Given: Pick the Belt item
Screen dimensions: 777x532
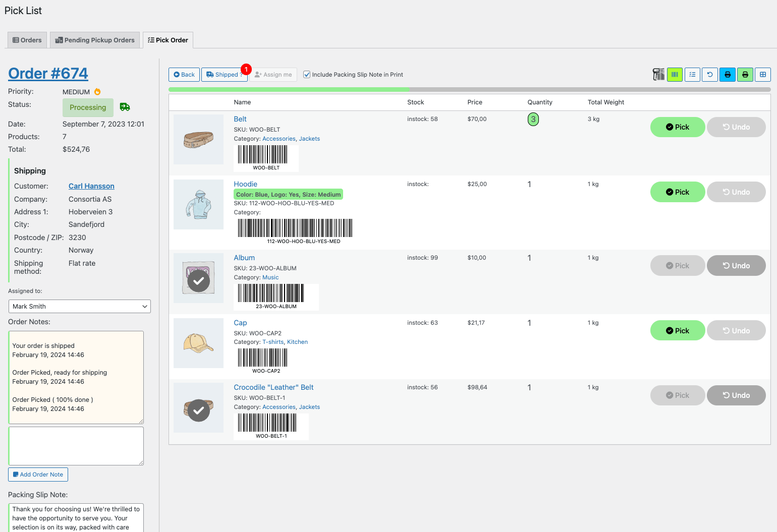Looking at the screenshot, I should [x=678, y=127].
